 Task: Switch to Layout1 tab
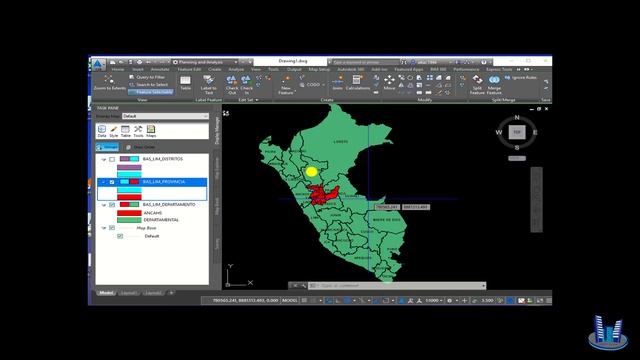click(128, 293)
